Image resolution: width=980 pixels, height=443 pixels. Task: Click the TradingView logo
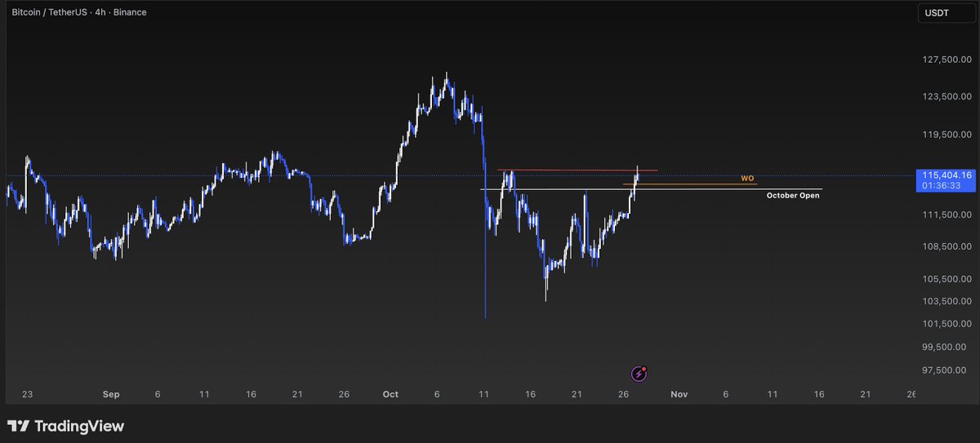pyautogui.click(x=65, y=426)
